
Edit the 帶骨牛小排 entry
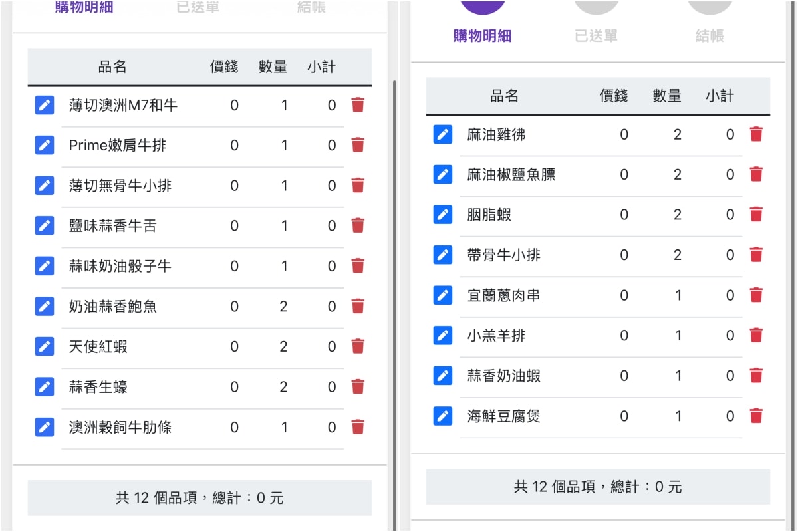[x=443, y=255]
